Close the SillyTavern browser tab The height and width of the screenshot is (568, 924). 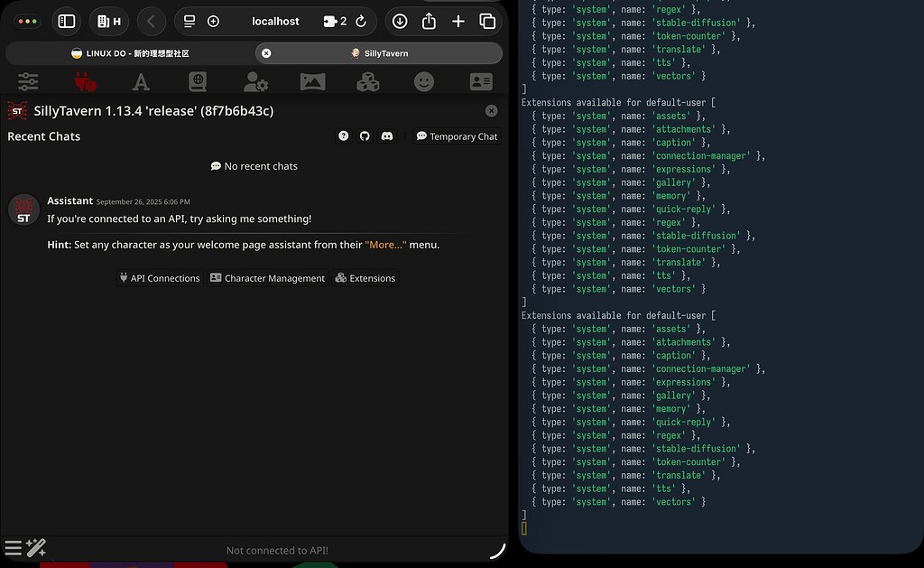click(266, 53)
